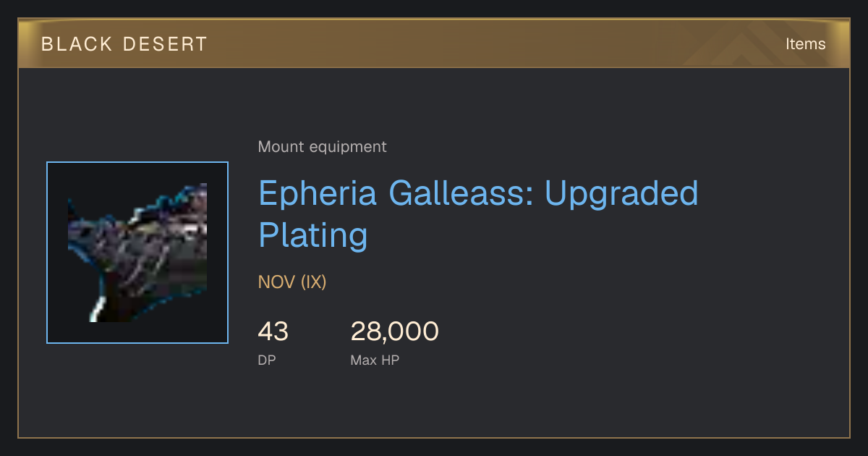
Task: Click the 43 defense value
Action: click(273, 332)
